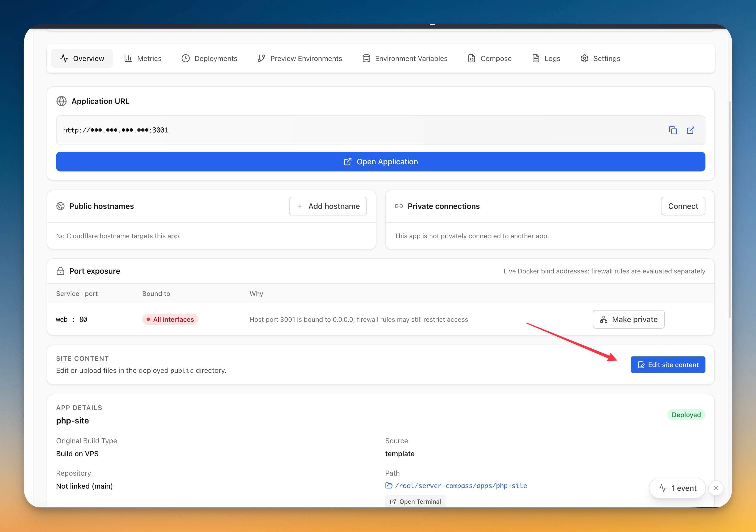Click the No Cloudflare hostname message

(x=118, y=236)
